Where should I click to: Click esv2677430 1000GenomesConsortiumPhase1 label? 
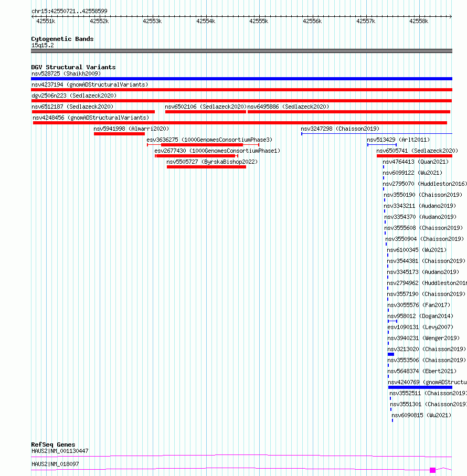point(217,151)
